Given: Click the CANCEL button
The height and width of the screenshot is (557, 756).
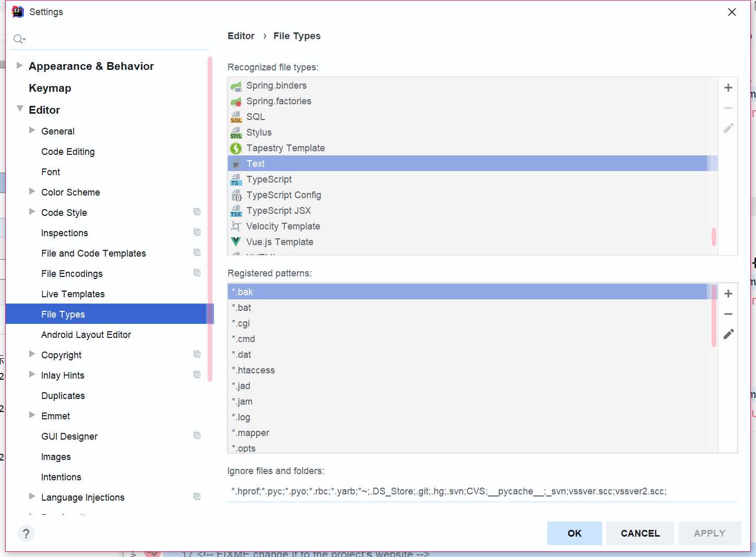Looking at the screenshot, I should tap(640, 533).
